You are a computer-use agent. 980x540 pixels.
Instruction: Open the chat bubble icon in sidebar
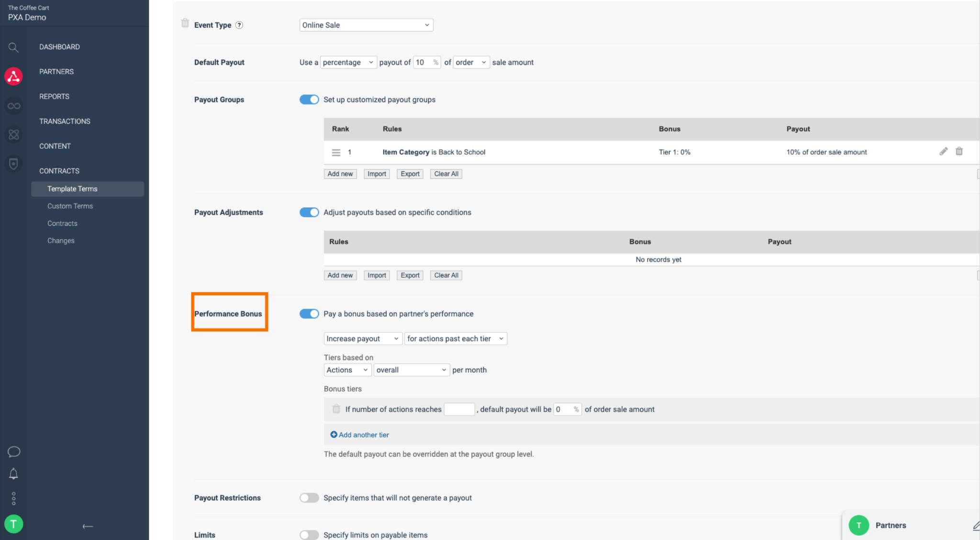click(x=14, y=452)
